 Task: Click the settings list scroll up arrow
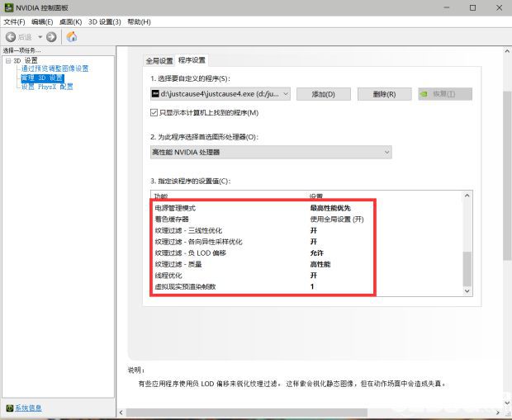click(467, 196)
